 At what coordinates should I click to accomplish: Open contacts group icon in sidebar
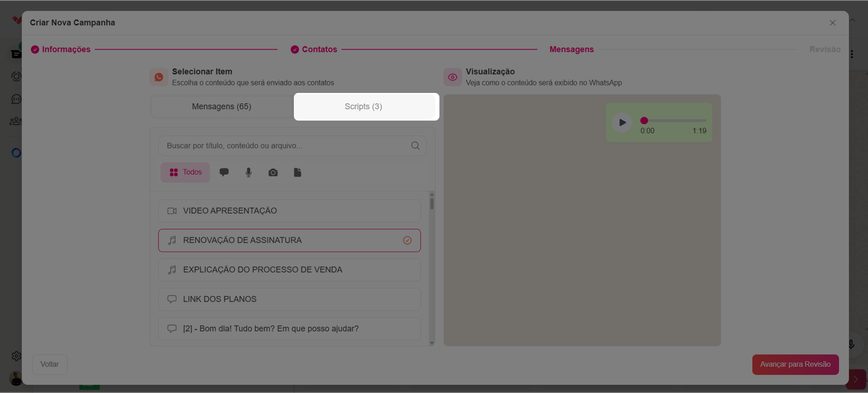[16, 121]
